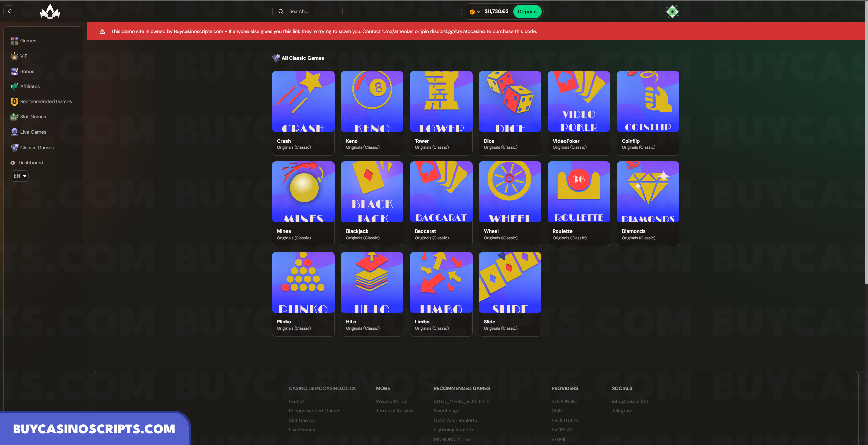The image size is (868, 445).
Task: Click the crown logo in the header
Action: coord(50,12)
